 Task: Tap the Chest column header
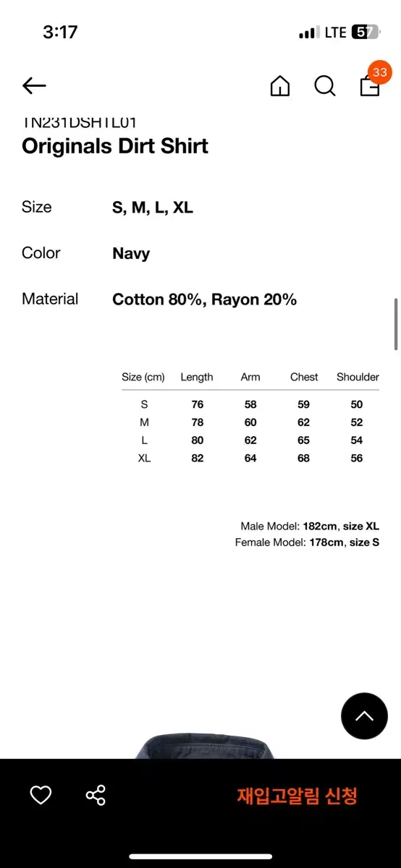[x=304, y=377]
